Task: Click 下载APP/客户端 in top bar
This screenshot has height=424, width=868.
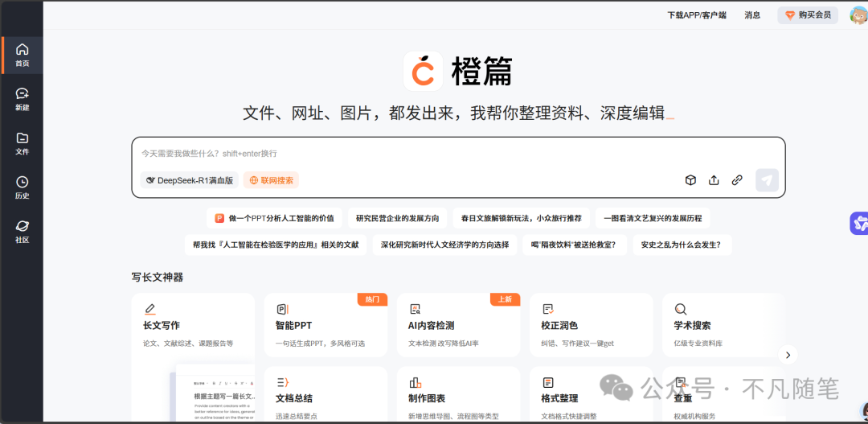Action: [696, 15]
